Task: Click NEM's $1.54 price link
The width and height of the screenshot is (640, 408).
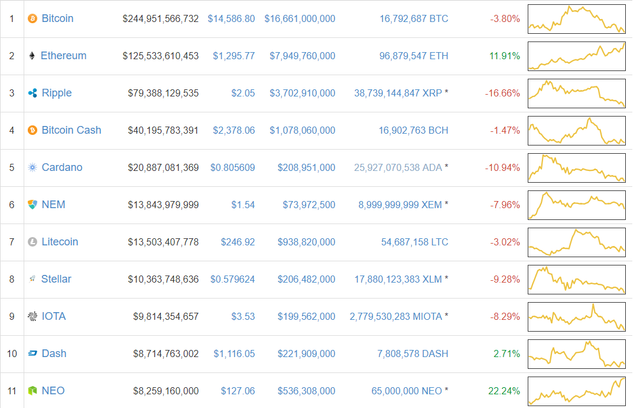Action: (243, 204)
